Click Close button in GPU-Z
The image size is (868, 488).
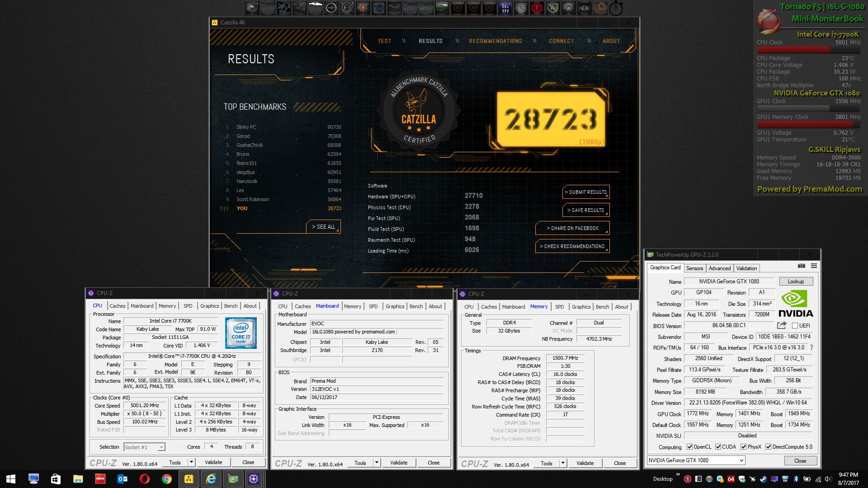pos(800,461)
